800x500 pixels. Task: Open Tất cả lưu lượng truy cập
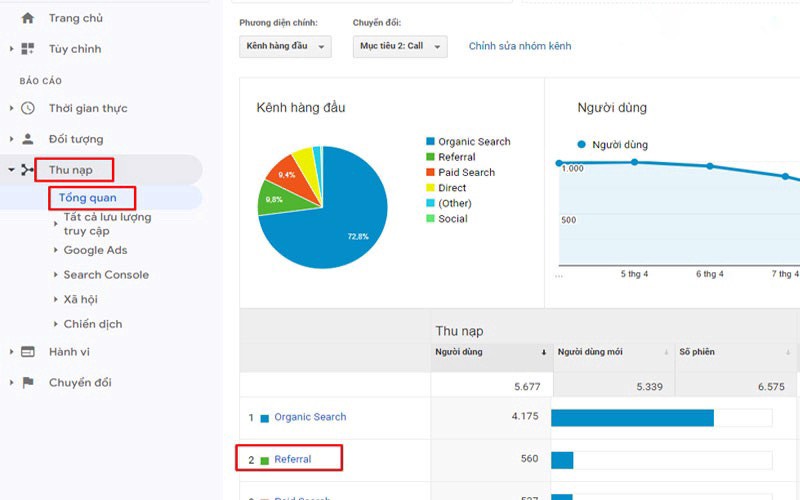[x=107, y=224]
